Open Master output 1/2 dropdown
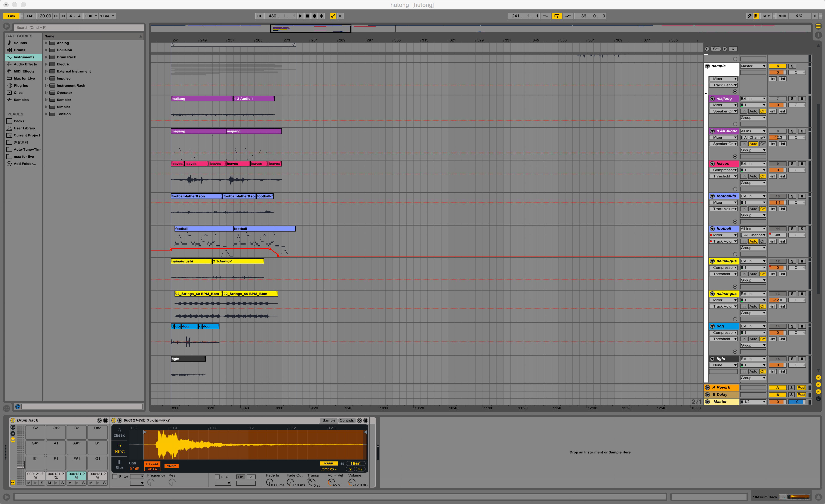This screenshot has width=825, height=504. click(753, 402)
